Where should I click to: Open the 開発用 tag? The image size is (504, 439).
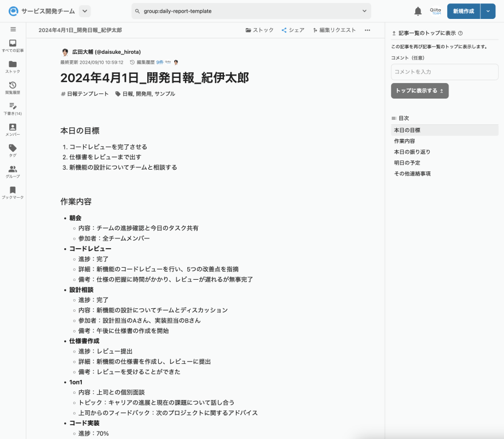pyautogui.click(x=144, y=94)
